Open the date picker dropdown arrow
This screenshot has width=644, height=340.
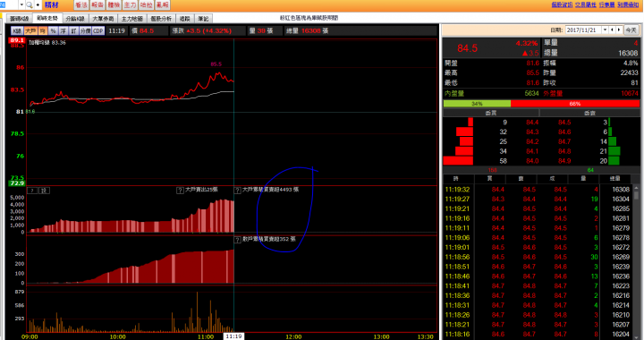click(x=605, y=30)
